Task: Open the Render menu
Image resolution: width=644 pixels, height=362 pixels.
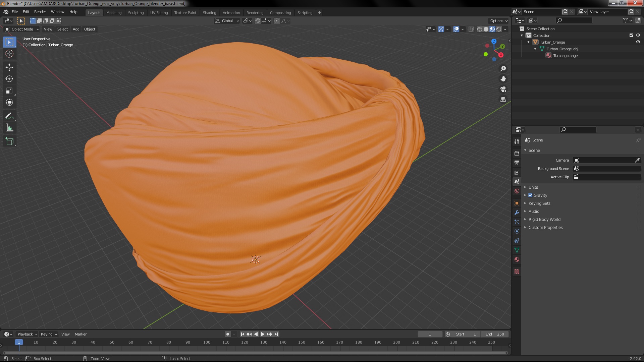Action: (x=40, y=12)
